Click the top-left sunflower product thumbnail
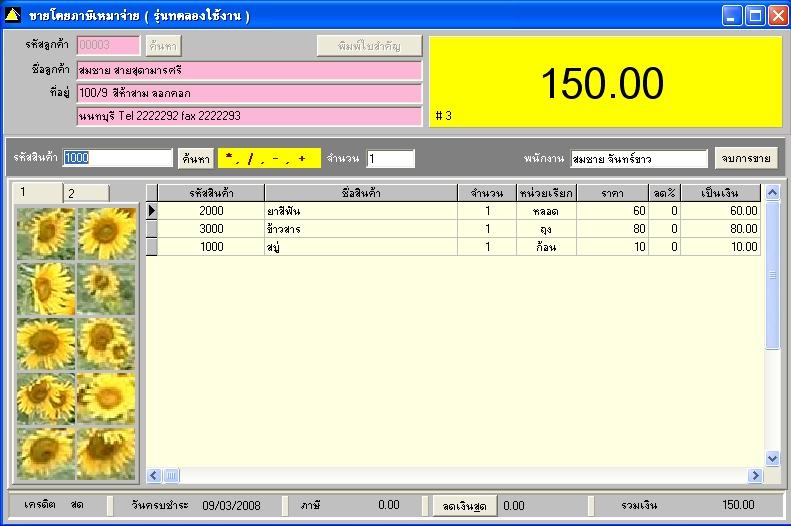 coord(46,234)
